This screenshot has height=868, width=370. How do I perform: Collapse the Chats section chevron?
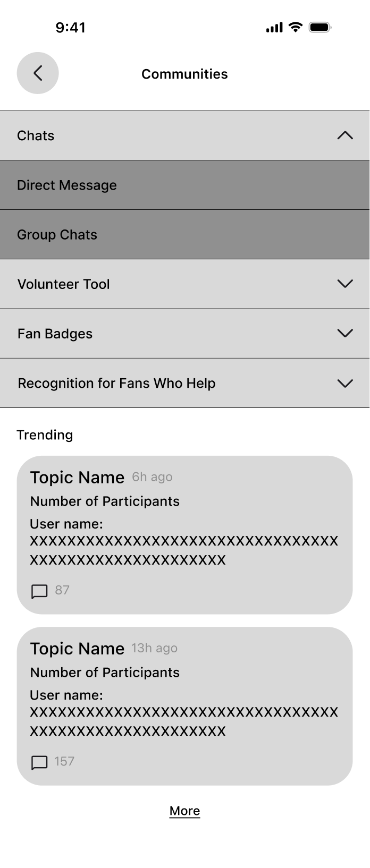point(345,135)
